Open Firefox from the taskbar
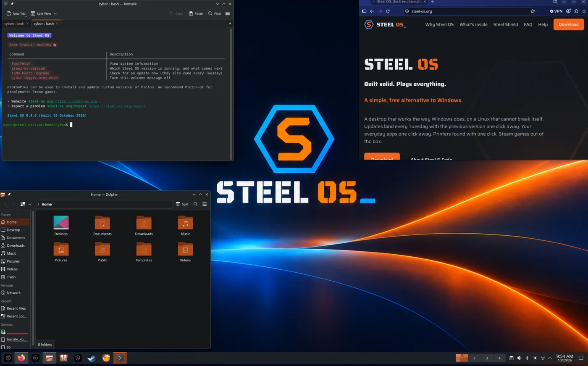Viewport: 588px width, 366px height. [21, 358]
